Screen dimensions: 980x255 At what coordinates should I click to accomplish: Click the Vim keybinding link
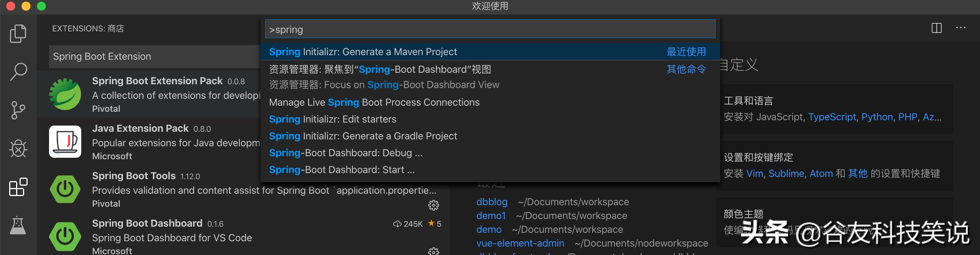click(x=755, y=173)
